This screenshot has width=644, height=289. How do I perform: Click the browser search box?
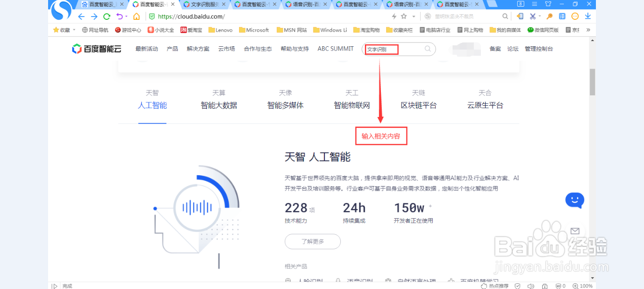pyautogui.click(x=465, y=17)
